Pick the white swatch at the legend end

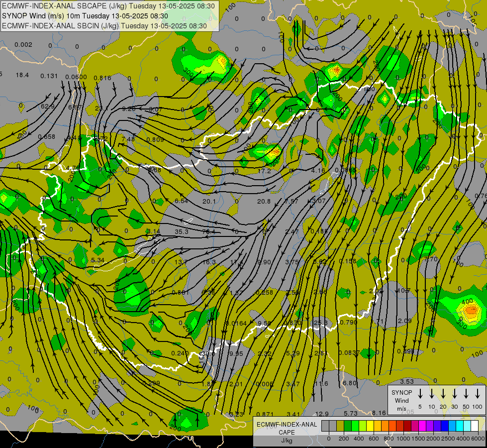(x=475, y=426)
